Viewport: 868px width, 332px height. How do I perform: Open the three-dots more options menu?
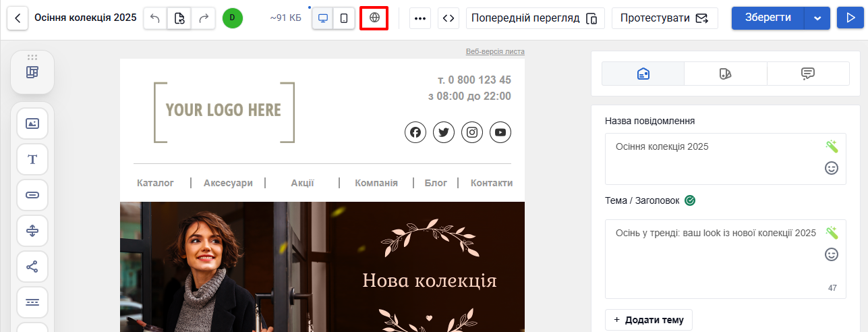point(420,18)
